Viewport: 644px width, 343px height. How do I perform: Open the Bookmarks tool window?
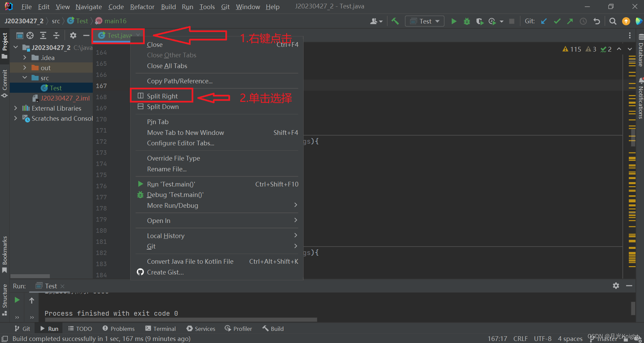click(5, 254)
